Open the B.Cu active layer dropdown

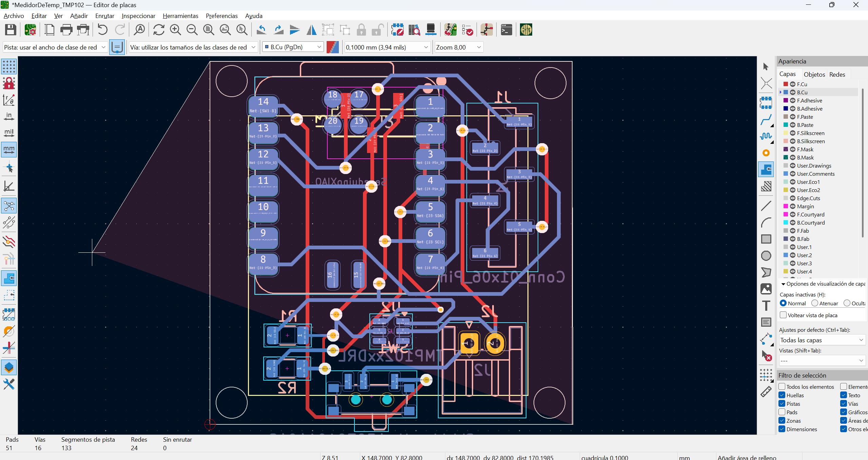293,47
